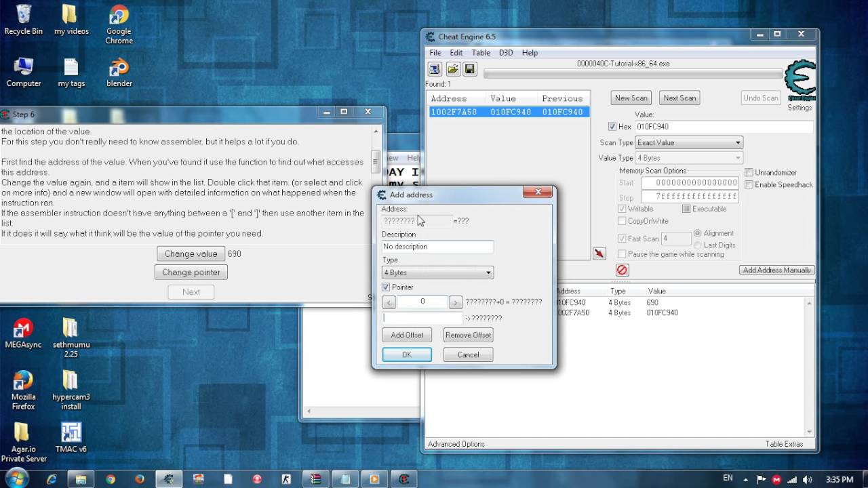
Task: Check Pause the game while scanning
Action: coord(622,254)
